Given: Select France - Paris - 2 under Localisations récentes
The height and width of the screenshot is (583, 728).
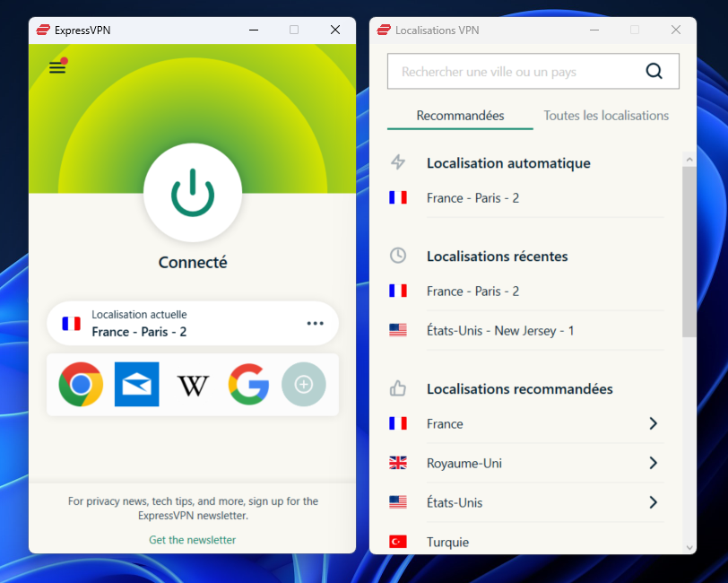Looking at the screenshot, I should click(526, 291).
